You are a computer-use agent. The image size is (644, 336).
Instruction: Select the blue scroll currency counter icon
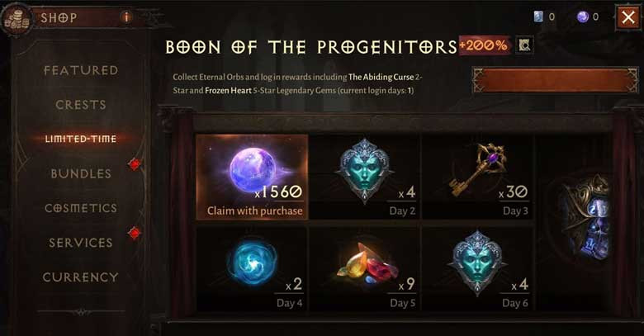tap(538, 17)
